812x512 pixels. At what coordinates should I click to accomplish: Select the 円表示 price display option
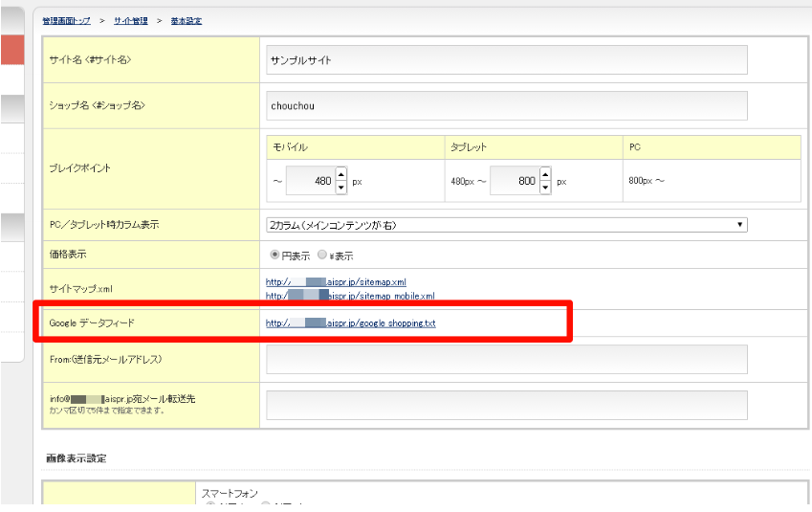click(274, 256)
